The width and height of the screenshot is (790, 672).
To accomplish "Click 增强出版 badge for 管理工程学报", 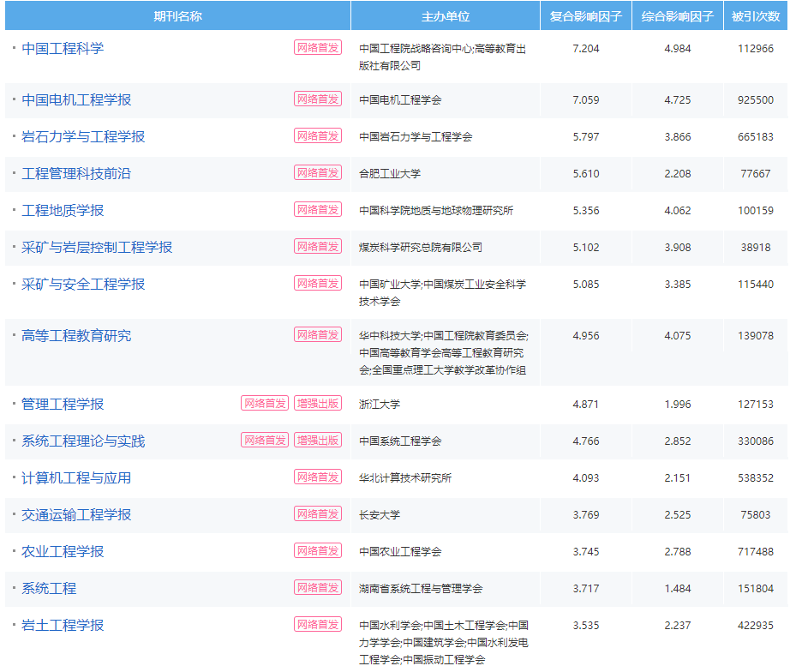I will click(318, 404).
